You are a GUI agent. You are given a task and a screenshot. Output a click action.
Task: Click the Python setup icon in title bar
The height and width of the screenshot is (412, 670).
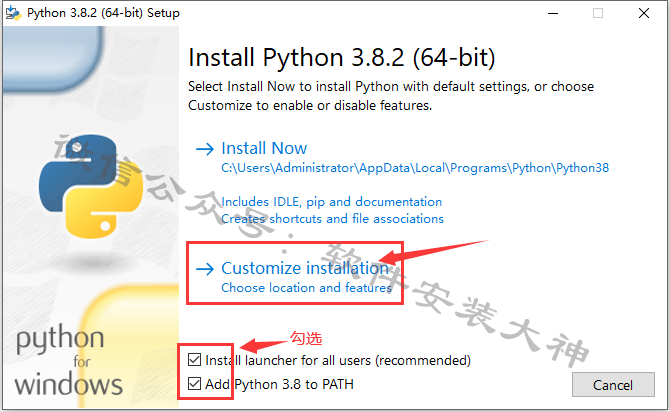[13, 13]
